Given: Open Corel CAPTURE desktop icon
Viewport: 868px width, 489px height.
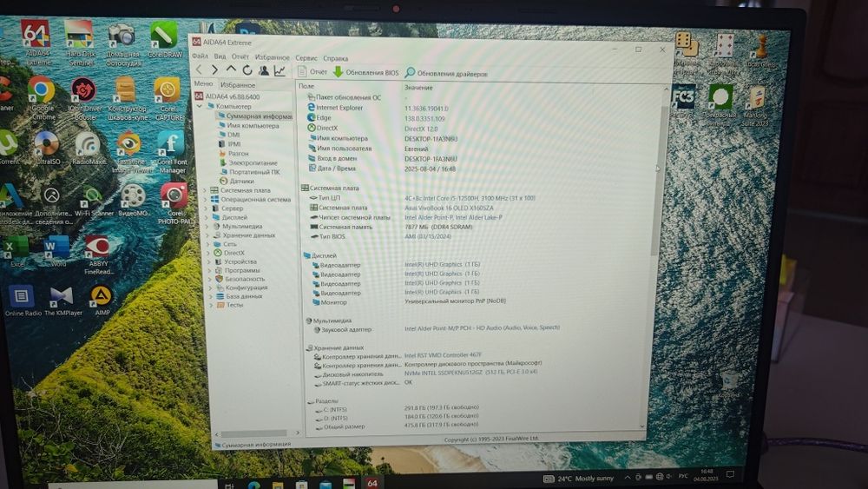Looking at the screenshot, I should [168, 98].
